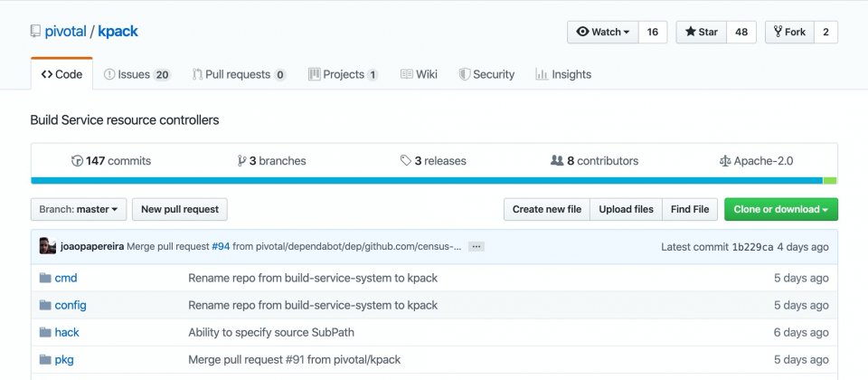Open the 147 commits history link
The height and width of the screenshot is (380, 868).
point(111,161)
